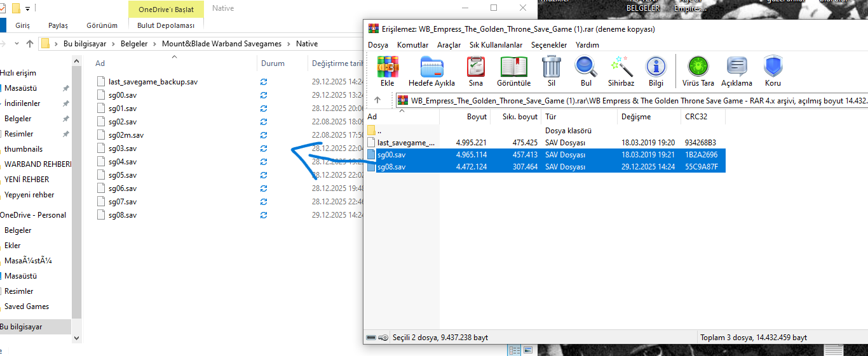The width and height of the screenshot is (868, 356).
Task: Open the Sık Kullanılanlar menu
Action: coord(496,45)
